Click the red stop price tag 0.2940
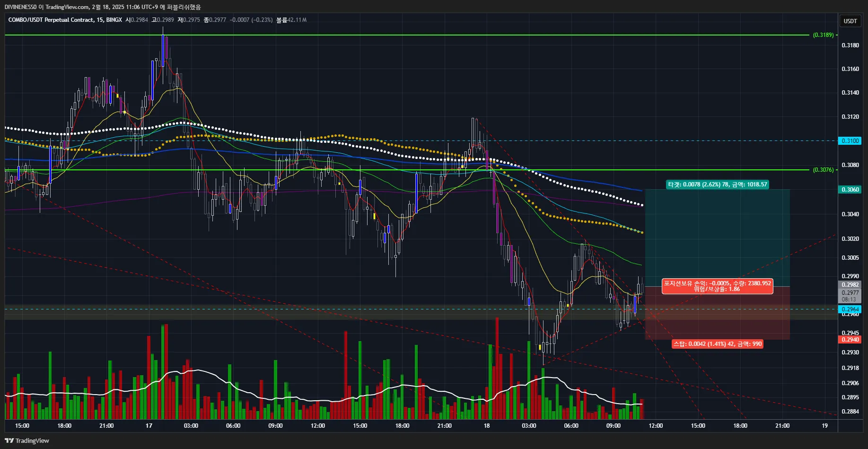Viewport: 868px width, 449px height. [x=850, y=339]
